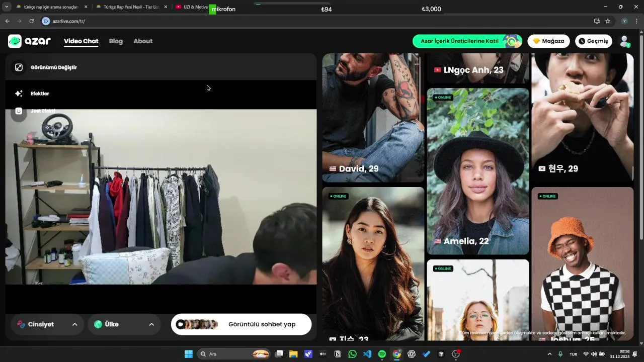Open Spotify from the taskbar
This screenshot has width=644, height=362.
[x=382, y=354]
